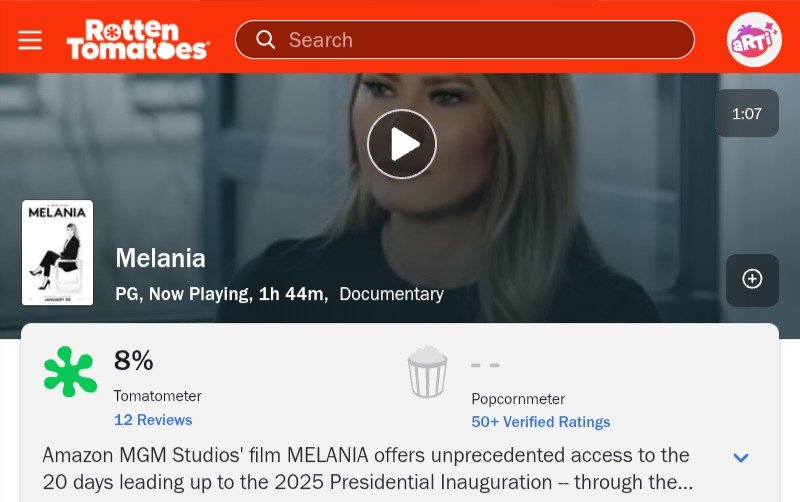Expand the movie synopsis chevron
Image resolution: width=800 pixels, height=502 pixels.
click(x=741, y=458)
